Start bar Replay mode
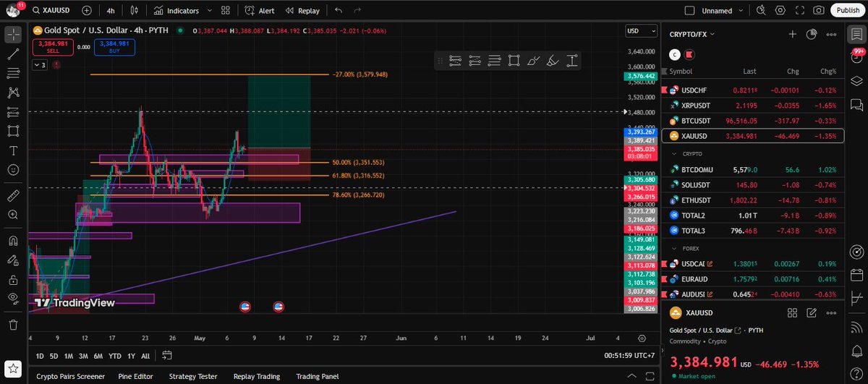The height and width of the screenshot is (384, 868). [x=302, y=11]
